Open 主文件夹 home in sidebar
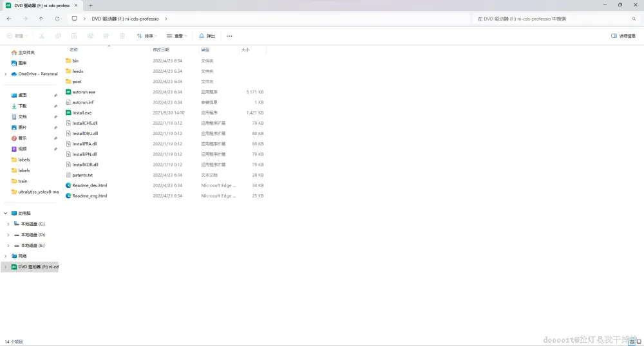This screenshot has height=346, width=644. click(x=23, y=53)
